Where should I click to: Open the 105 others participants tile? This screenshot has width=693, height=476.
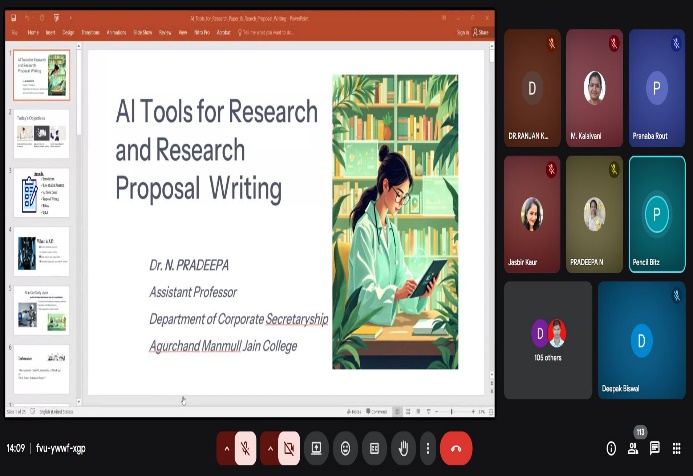[x=548, y=340]
